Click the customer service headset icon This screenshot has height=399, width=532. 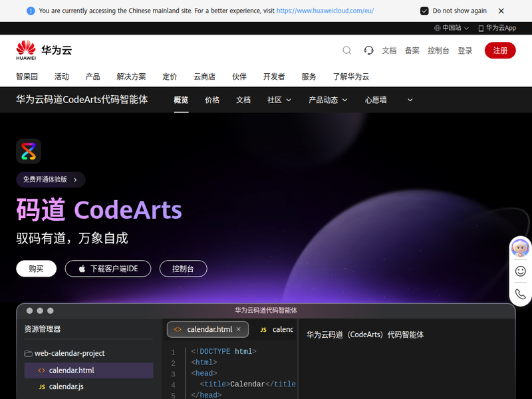368,51
